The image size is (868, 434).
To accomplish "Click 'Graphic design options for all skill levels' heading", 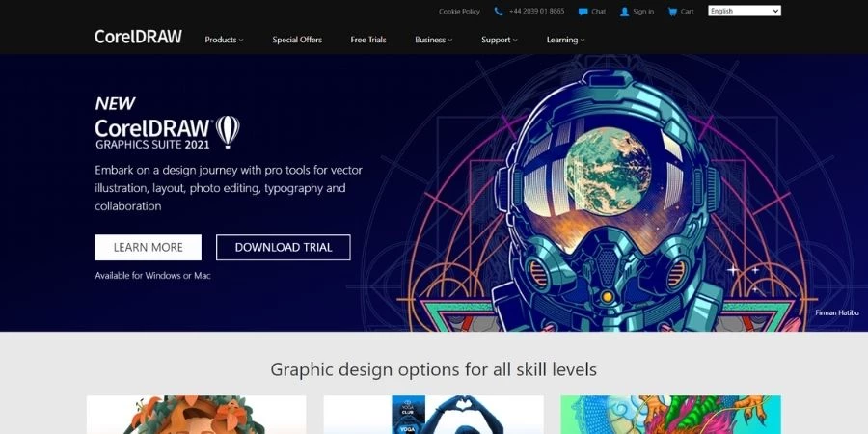I will 433,369.
